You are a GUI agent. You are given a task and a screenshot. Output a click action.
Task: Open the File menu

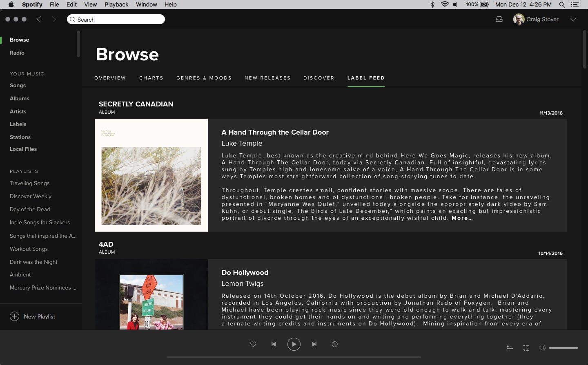[54, 4]
